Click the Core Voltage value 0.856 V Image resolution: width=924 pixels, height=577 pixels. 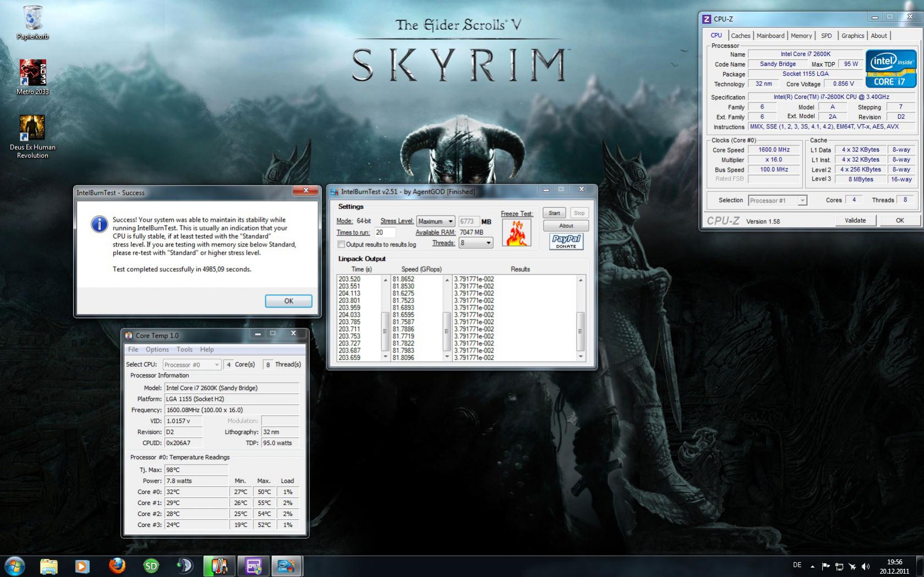click(843, 84)
